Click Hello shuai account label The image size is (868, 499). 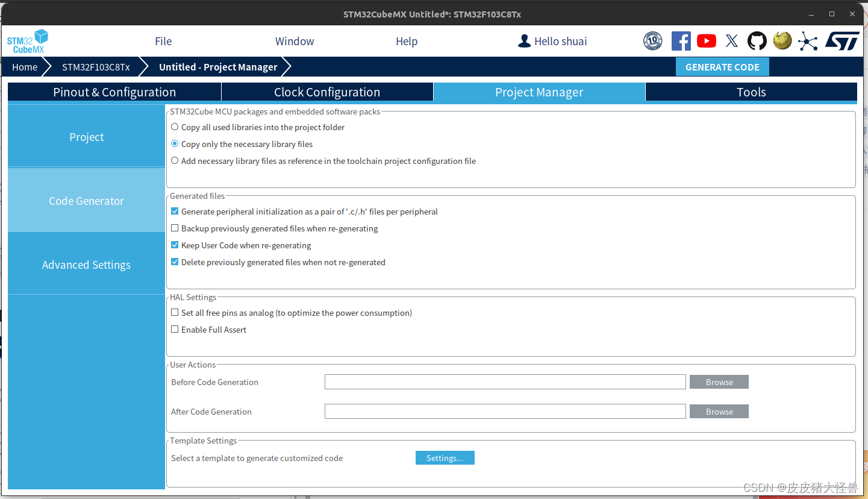coord(561,41)
